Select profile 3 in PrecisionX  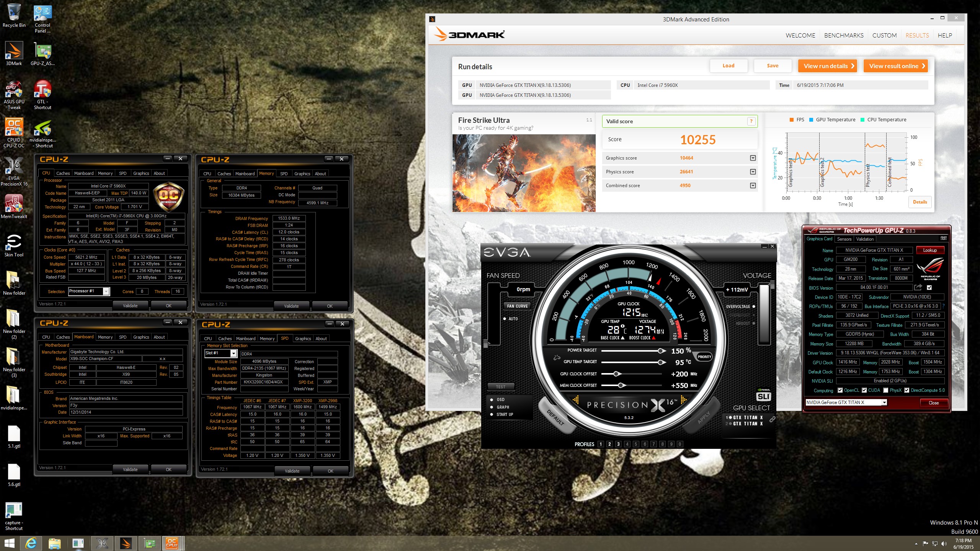pyautogui.click(x=618, y=444)
